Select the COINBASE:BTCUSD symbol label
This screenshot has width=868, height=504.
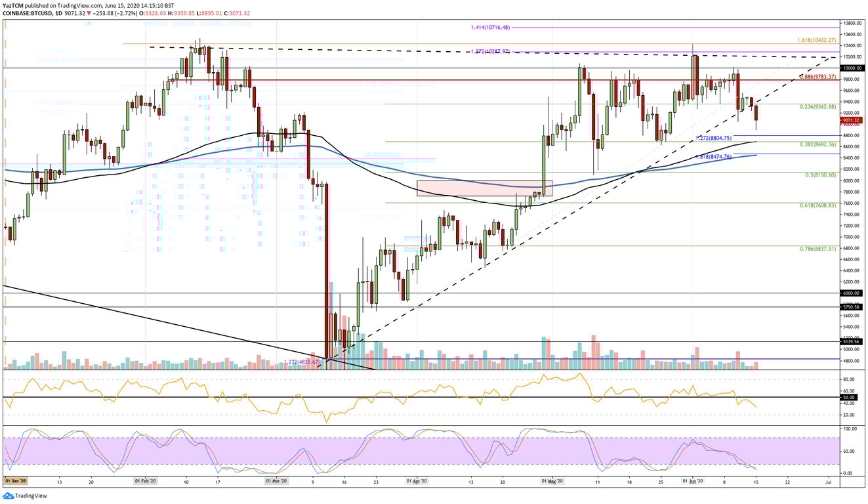pos(26,11)
